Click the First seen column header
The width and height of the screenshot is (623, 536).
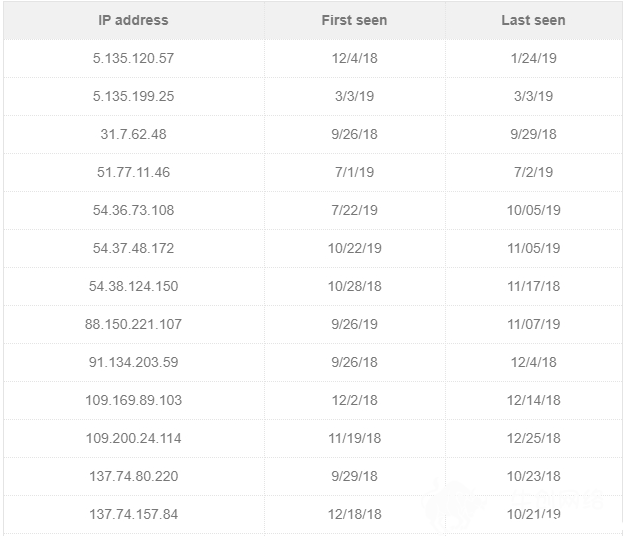point(354,20)
